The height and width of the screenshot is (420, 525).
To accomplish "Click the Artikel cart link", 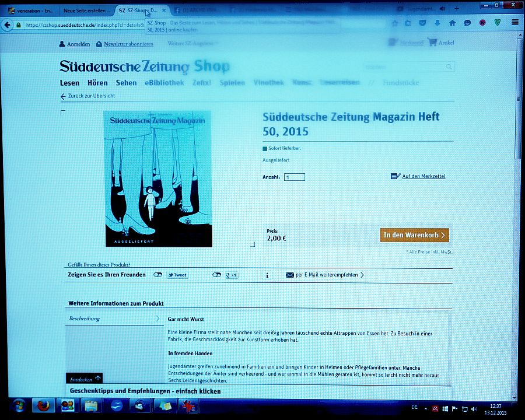I will point(446,43).
